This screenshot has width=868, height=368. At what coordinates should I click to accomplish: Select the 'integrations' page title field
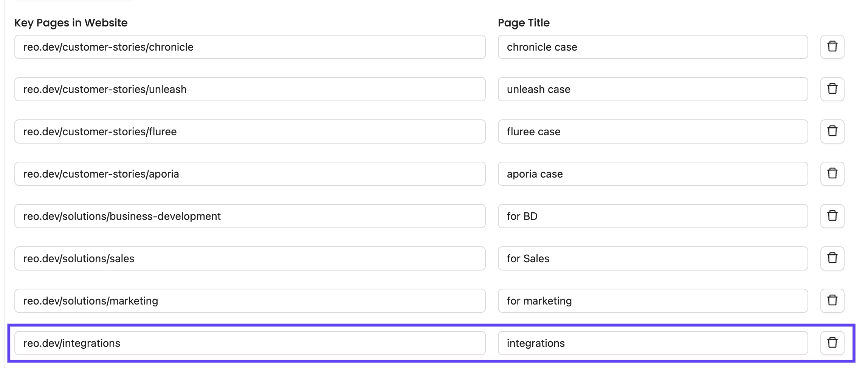click(x=653, y=343)
